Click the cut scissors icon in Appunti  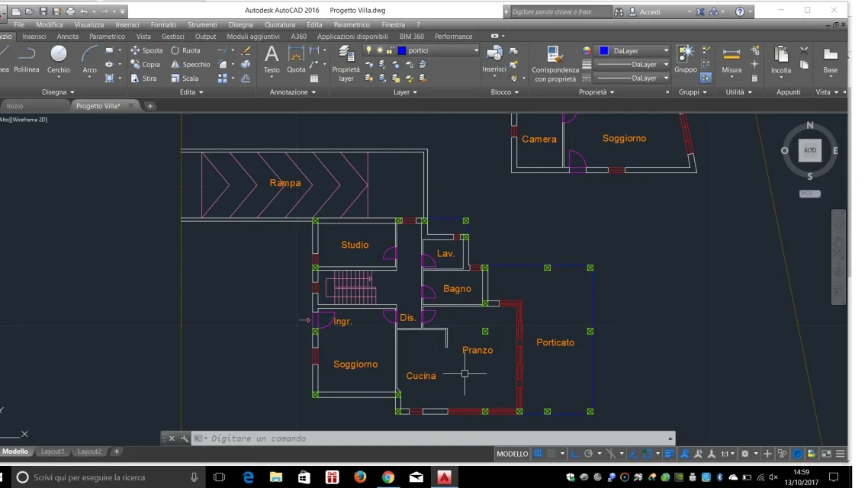pyautogui.click(x=805, y=50)
